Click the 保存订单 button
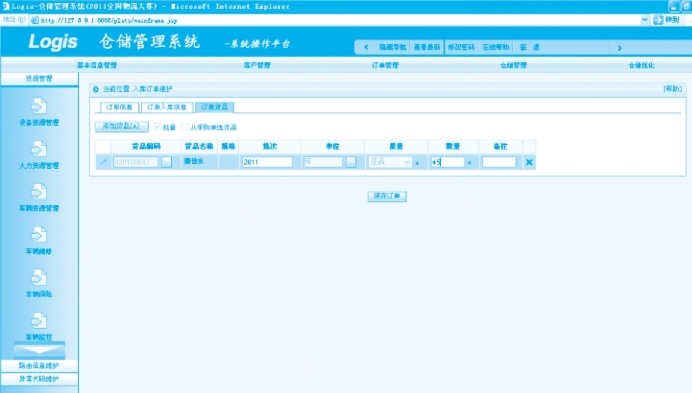 click(387, 196)
